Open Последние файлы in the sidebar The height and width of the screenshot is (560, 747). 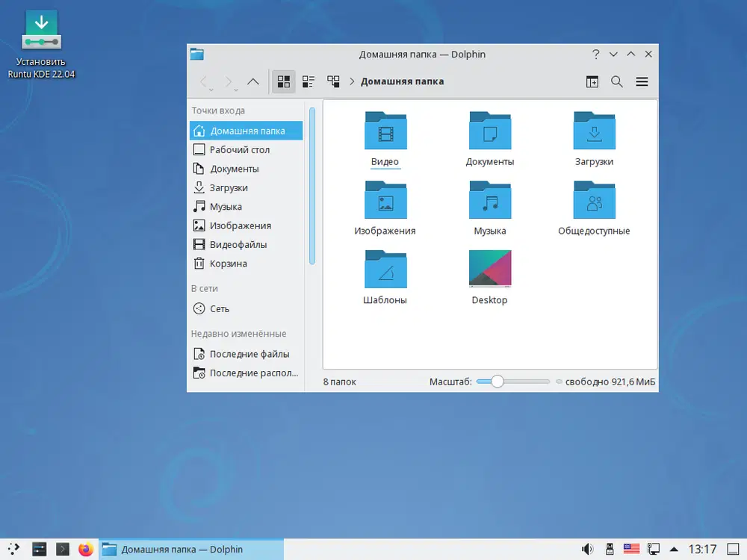pyautogui.click(x=247, y=354)
